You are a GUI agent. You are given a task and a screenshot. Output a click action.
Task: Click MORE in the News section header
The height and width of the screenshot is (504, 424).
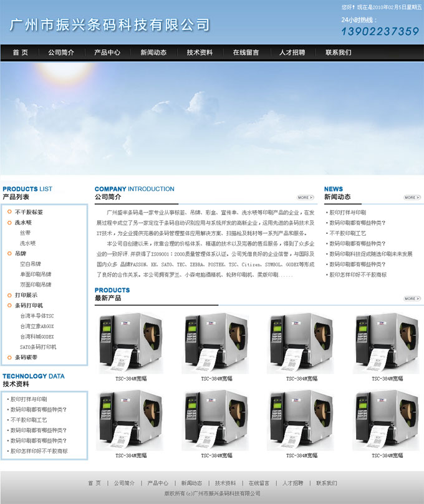pos(412,197)
